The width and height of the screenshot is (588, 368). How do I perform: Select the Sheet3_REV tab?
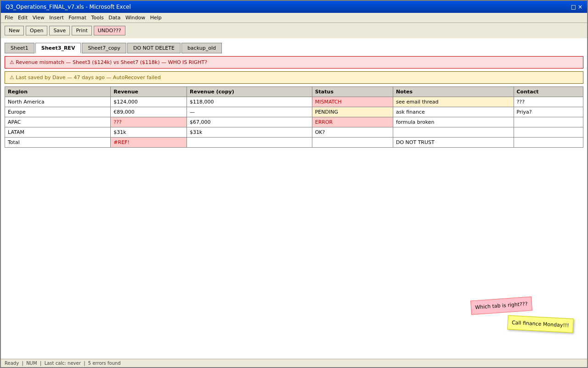(58, 48)
